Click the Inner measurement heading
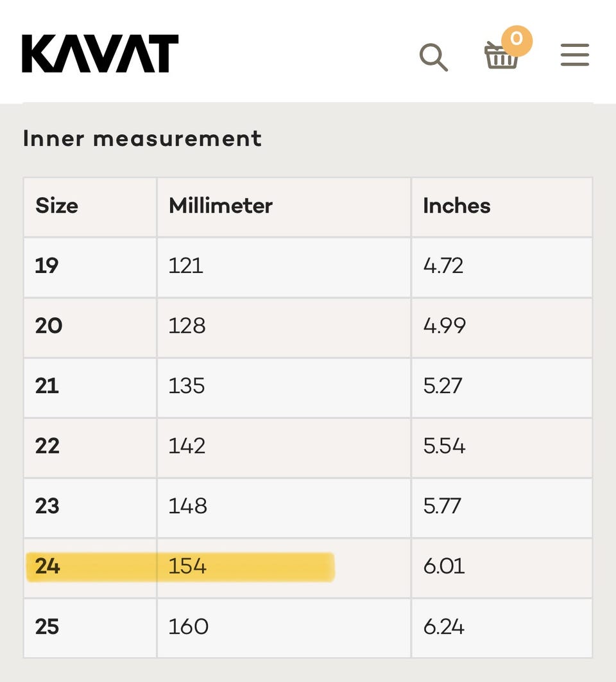Viewport: 616px width, 682px height. (142, 139)
